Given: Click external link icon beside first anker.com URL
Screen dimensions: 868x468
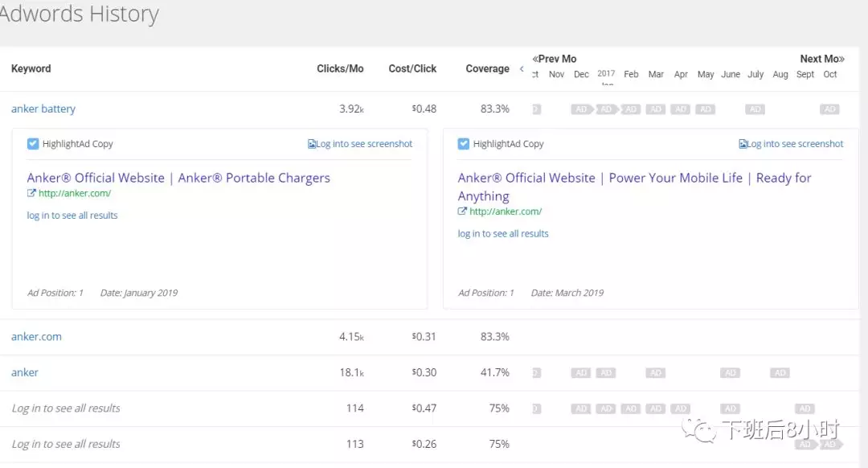Looking at the screenshot, I should (x=31, y=193).
